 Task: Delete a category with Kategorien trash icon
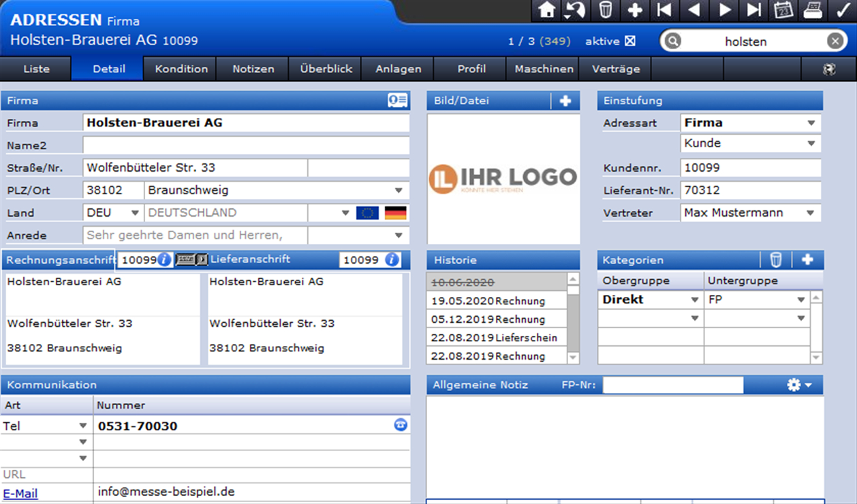776,259
